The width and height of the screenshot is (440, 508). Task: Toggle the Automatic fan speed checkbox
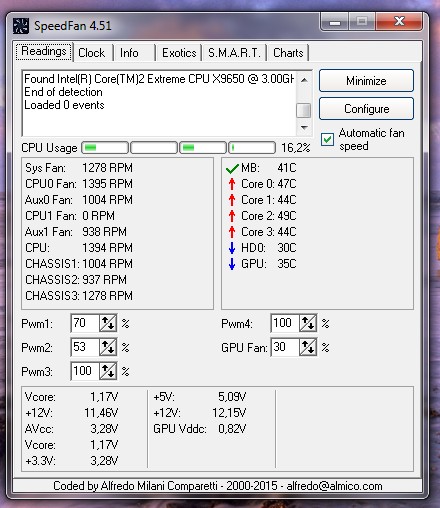click(327, 139)
